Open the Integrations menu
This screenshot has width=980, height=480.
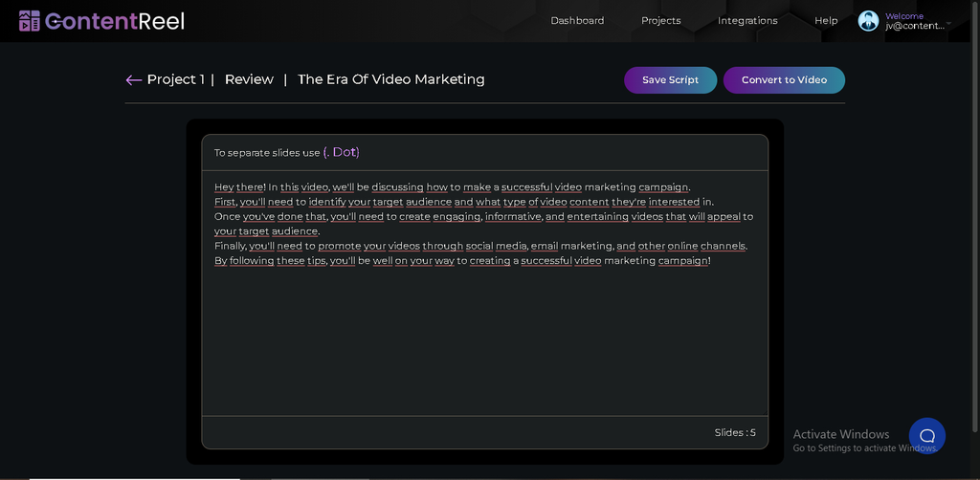(747, 21)
